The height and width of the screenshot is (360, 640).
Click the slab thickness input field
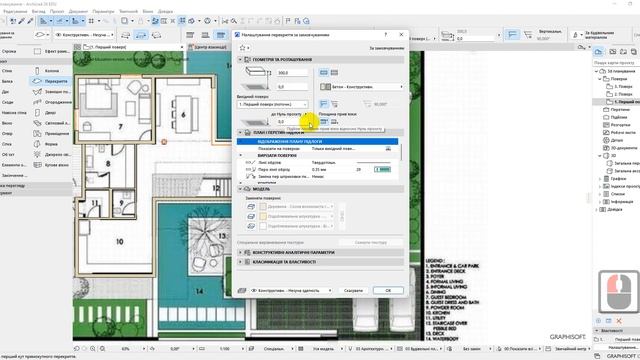coord(292,73)
